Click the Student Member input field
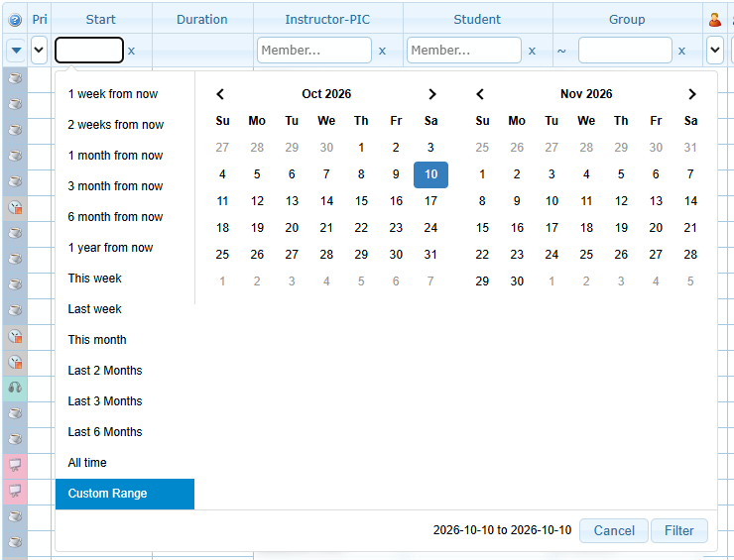This screenshot has width=734, height=560. [x=464, y=51]
